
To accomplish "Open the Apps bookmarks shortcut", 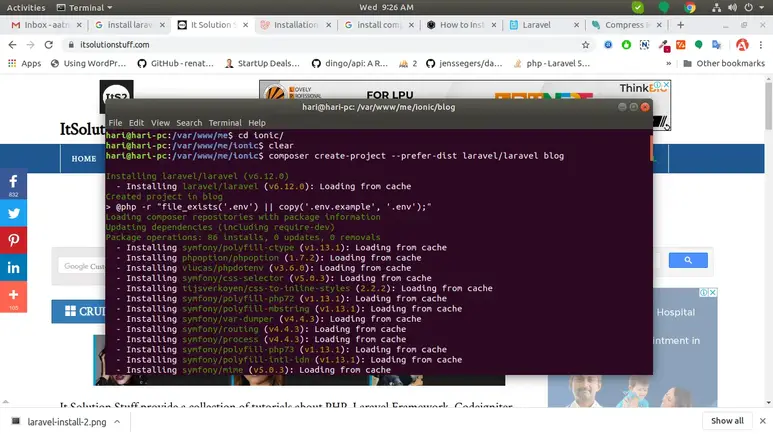I will [24, 63].
